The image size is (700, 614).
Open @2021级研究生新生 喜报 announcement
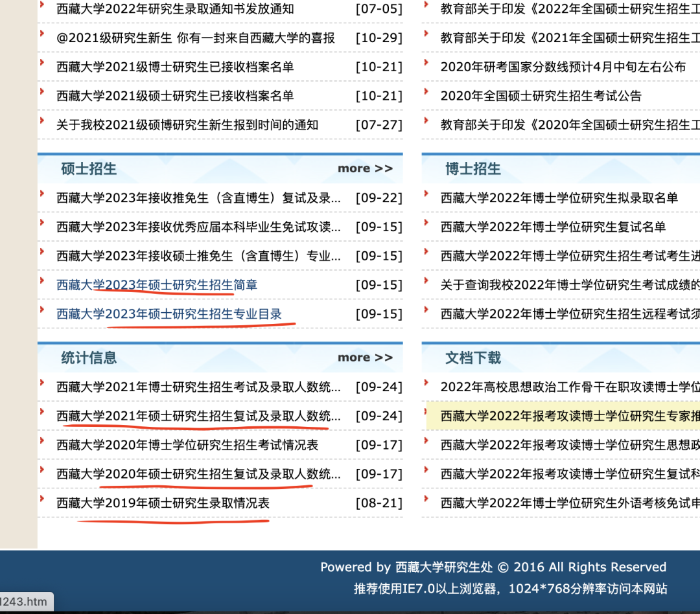tap(196, 38)
